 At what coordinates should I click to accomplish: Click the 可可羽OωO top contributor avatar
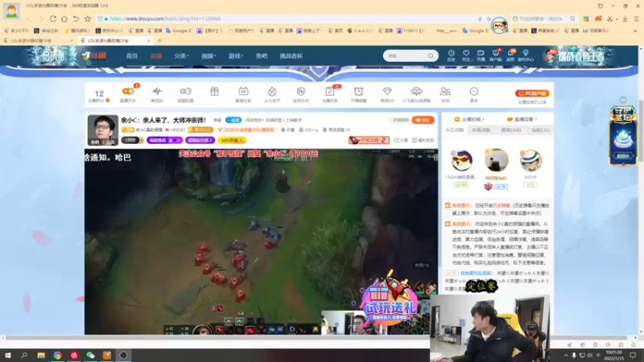tap(496, 160)
